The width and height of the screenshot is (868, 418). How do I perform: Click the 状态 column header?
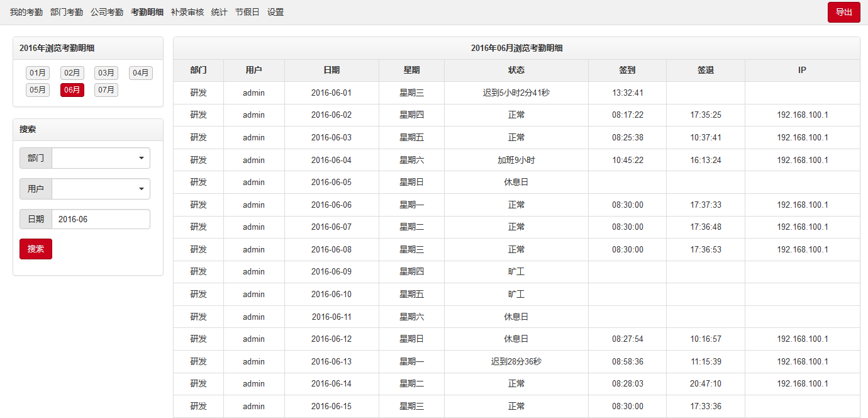(516, 71)
